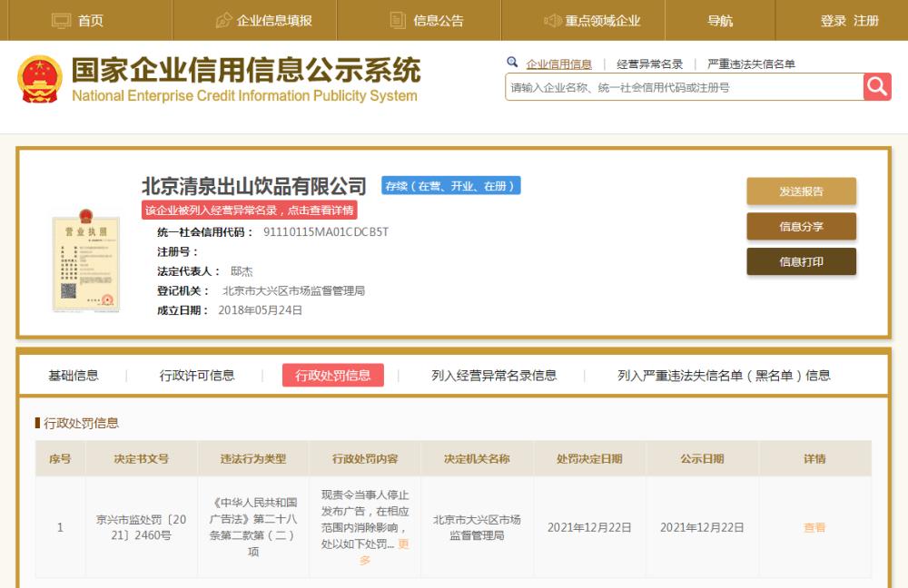The height and width of the screenshot is (588, 908).
Task: Select 经营异常名录 search category
Action: click(x=650, y=64)
